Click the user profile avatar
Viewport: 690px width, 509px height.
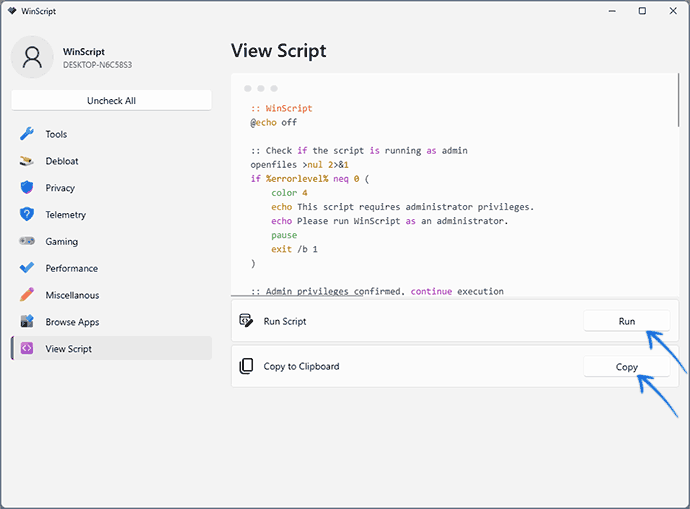pos(32,57)
